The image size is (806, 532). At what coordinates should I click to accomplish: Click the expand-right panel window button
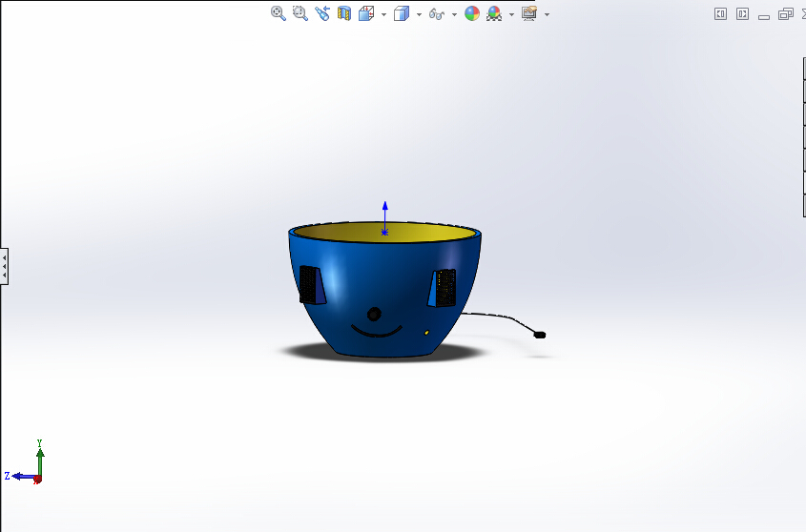tap(742, 14)
